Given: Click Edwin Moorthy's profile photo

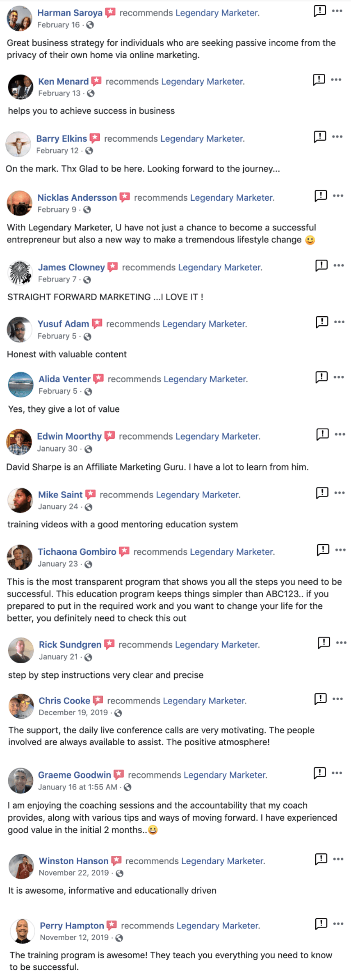Looking at the screenshot, I should (x=19, y=442).
